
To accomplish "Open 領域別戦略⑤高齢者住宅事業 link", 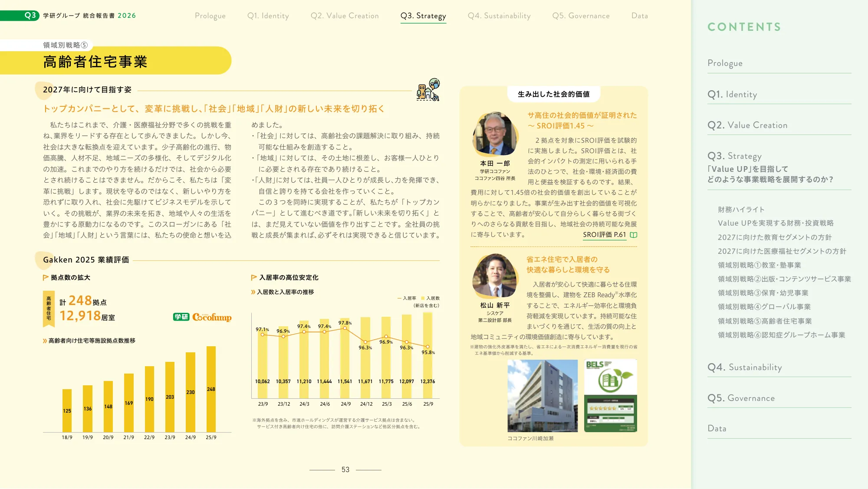I will pos(765,321).
